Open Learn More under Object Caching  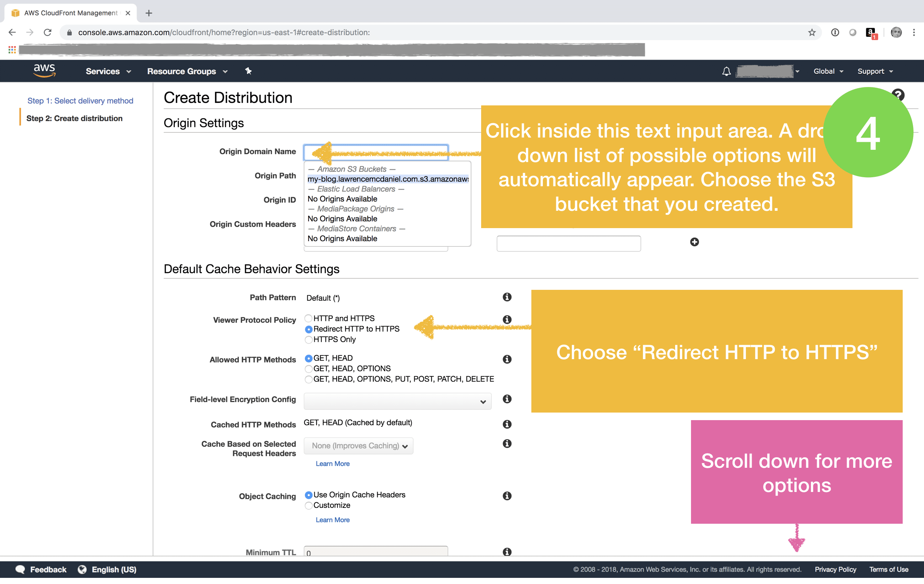tap(332, 520)
